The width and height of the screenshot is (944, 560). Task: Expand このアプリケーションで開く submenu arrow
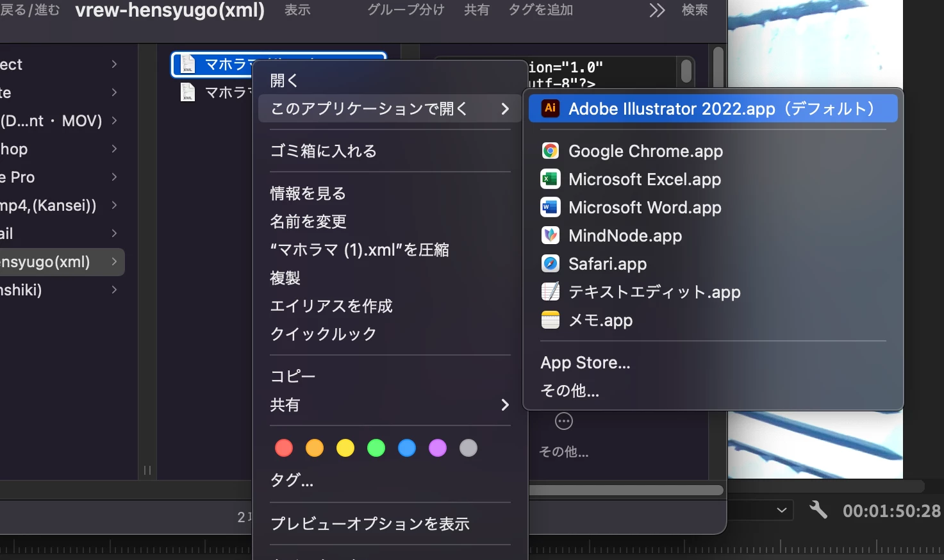click(x=505, y=109)
